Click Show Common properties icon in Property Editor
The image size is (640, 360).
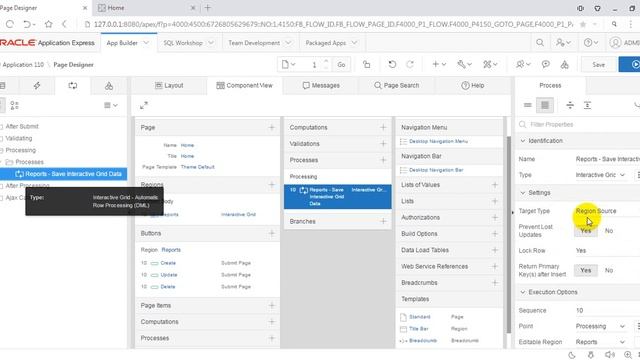pos(528,105)
